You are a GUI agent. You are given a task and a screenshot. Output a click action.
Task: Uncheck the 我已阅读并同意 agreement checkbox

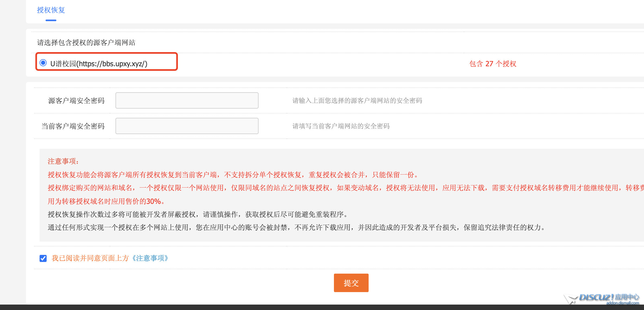(x=43, y=258)
